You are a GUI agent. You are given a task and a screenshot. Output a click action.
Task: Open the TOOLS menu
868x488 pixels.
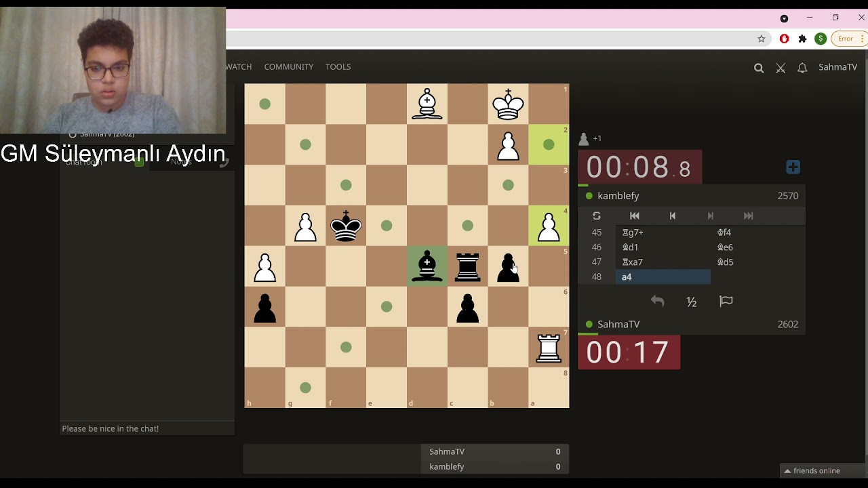coord(338,66)
